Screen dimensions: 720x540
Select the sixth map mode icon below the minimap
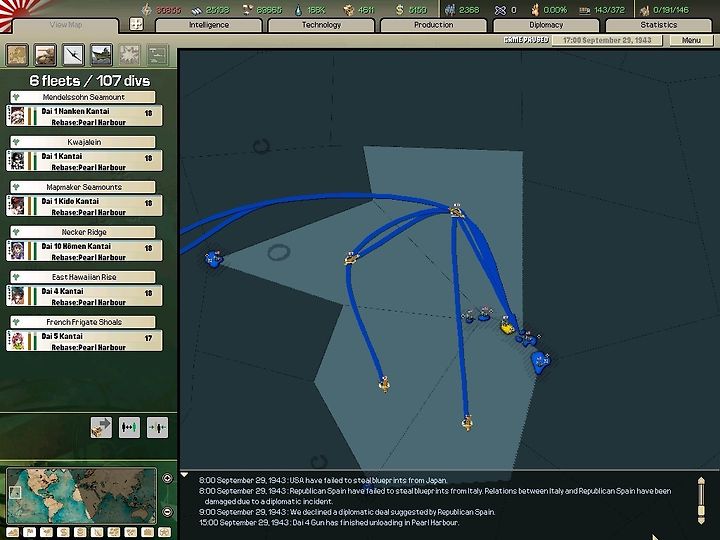tap(97, 533)
